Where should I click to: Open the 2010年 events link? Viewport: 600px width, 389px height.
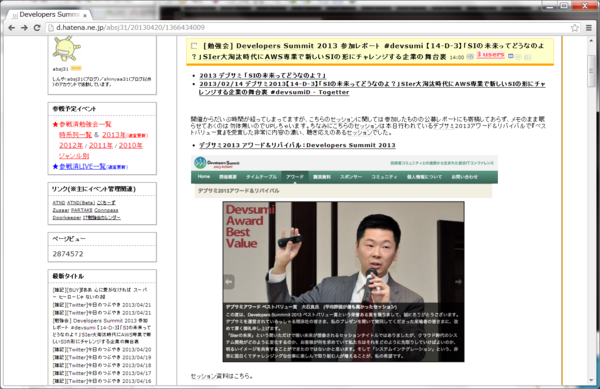[131, 145]
